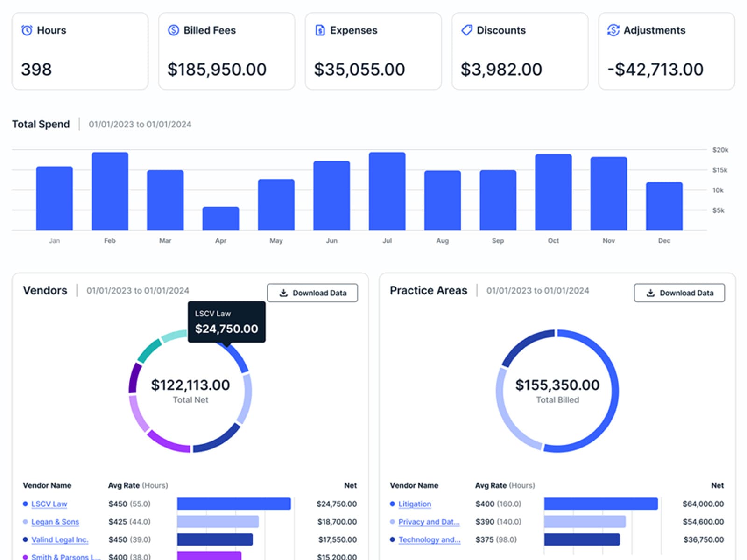Image resolution: width=747 pixels, height=560 pixels.
Task: Click the Litigation net bar
Action: point(601,504)
